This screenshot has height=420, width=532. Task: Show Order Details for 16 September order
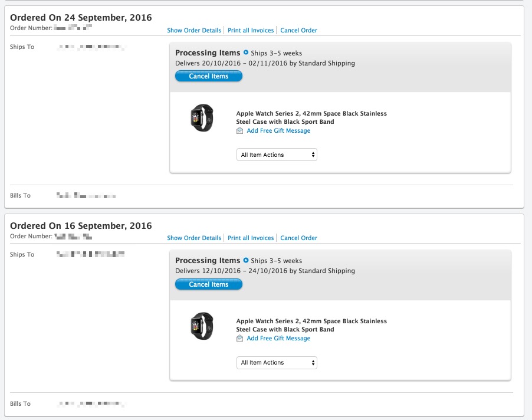click(x=194, y=238)
